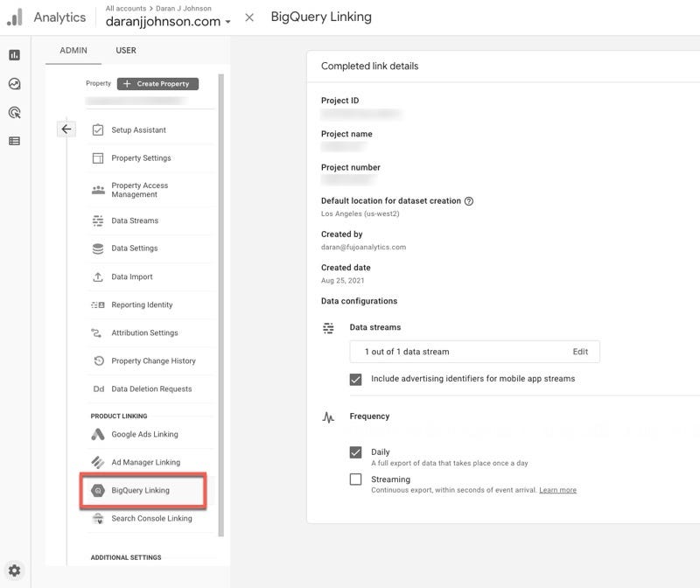
Task: Open Admin settings via the gear icon
Action: [x=13, y=569]
